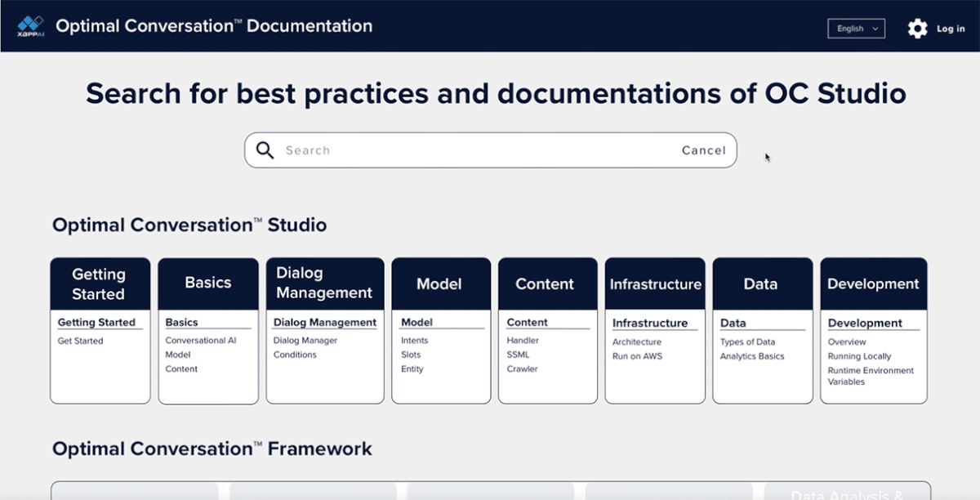
Task: Open the Infrastructure card header
Action: pos(655,283)
